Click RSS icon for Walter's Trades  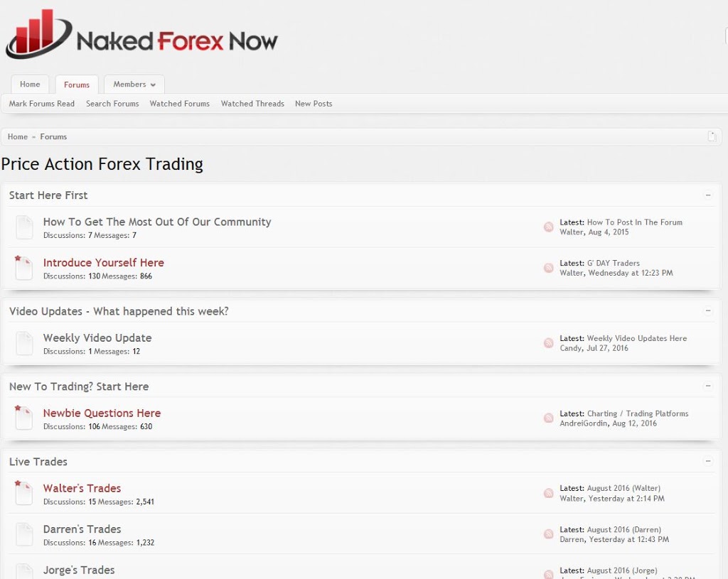click(x=548, y=493)
